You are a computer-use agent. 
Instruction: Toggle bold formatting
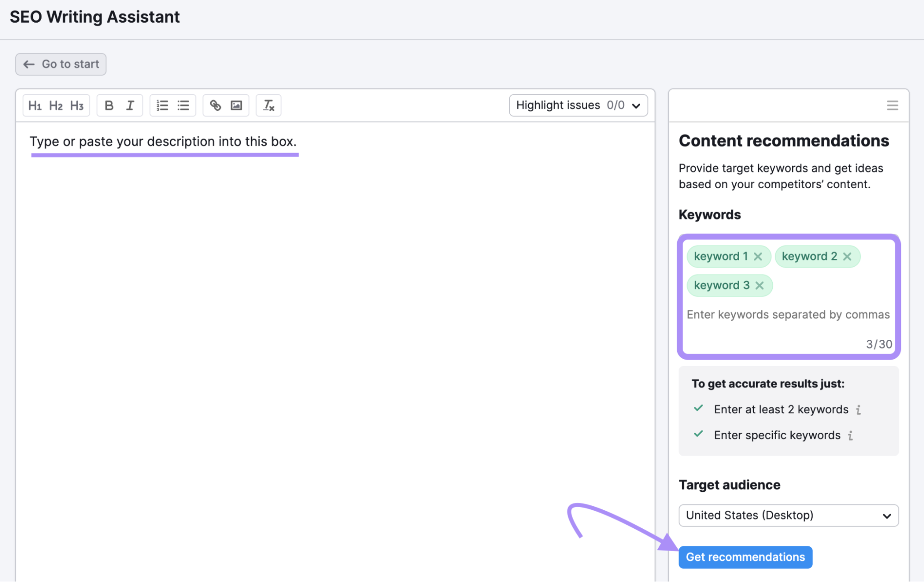(108, 105)
